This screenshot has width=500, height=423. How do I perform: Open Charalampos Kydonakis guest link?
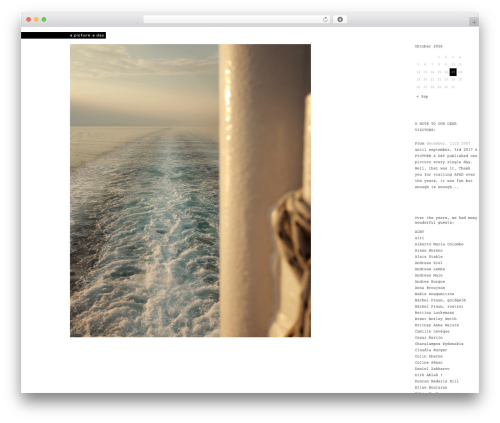(x=439, y=344)
